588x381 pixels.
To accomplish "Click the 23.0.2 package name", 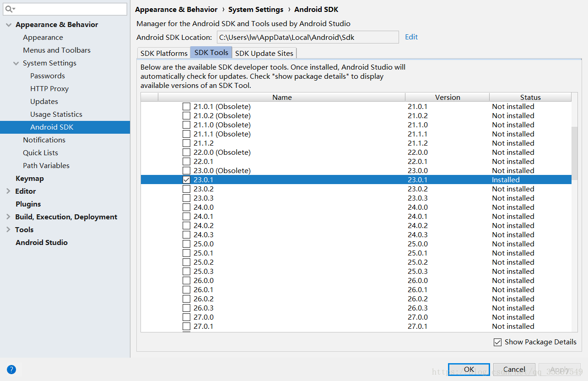I will (x=204, y=189).
